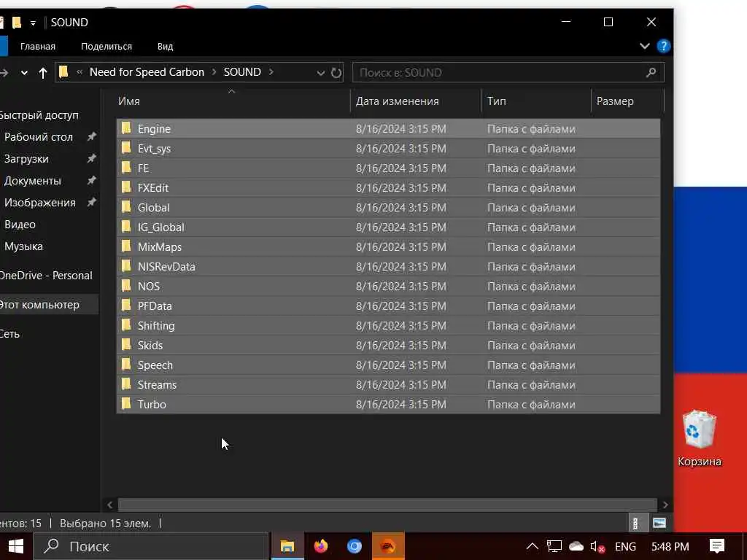The image size is (747, 560).
Task: Navigate to Need for Speed Carbon breadcrumb
Action: tap(147, 72)
